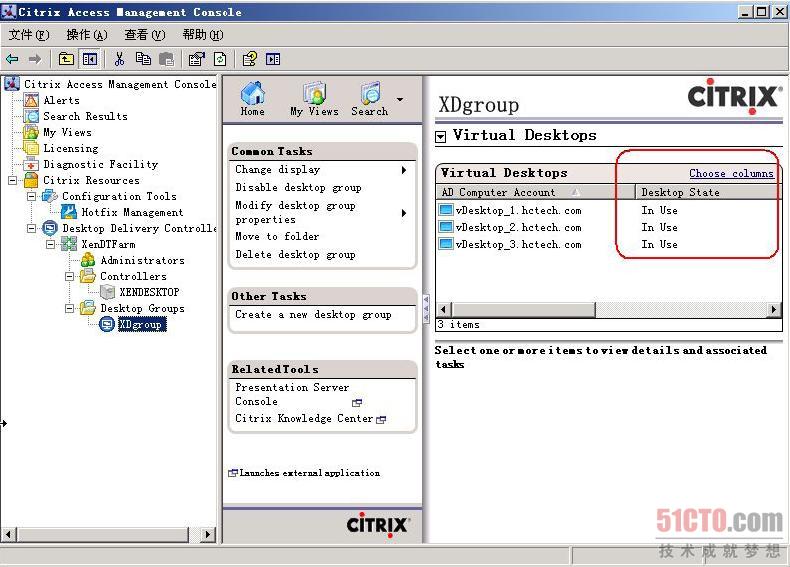Open the 操作(A) menu
The width and height of the screenshot is (790, 567).
tap(87, 35)
